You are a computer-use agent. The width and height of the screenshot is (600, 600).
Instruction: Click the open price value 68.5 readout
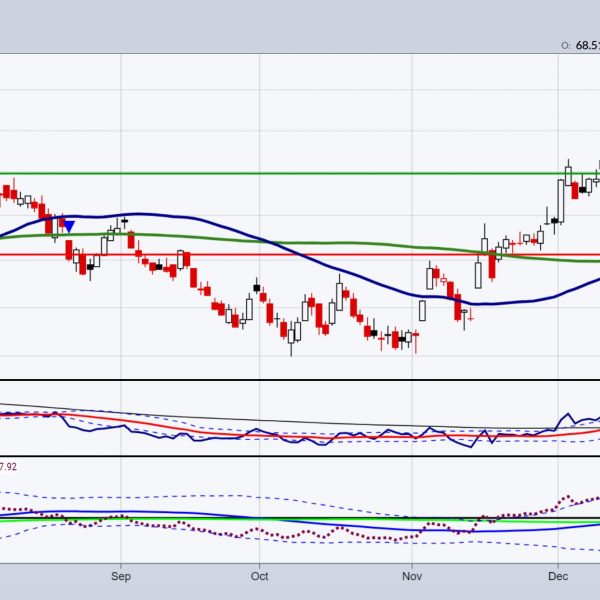[587, 46]
